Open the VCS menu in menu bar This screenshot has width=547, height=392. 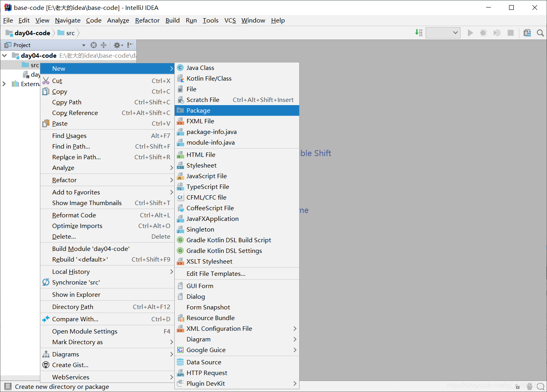230,21
